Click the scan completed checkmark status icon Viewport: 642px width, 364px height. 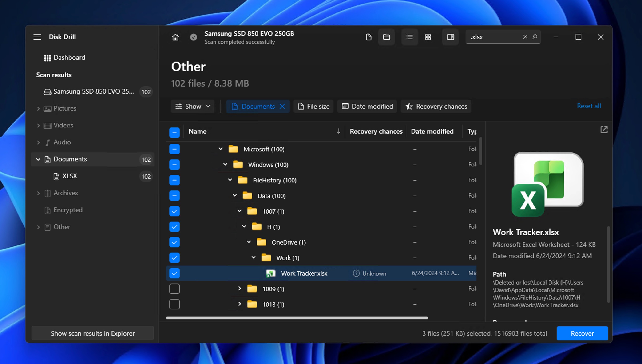(x=194, y=37)
